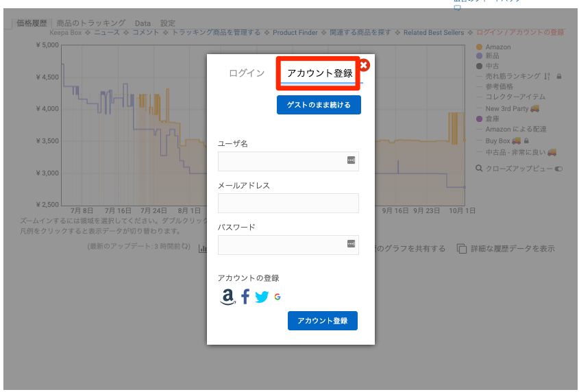The height and width of the screenshot is (392, 579).
Task: Click truck icon beside 中古品 - 非常に良い
Action: [x=552, y=152]
